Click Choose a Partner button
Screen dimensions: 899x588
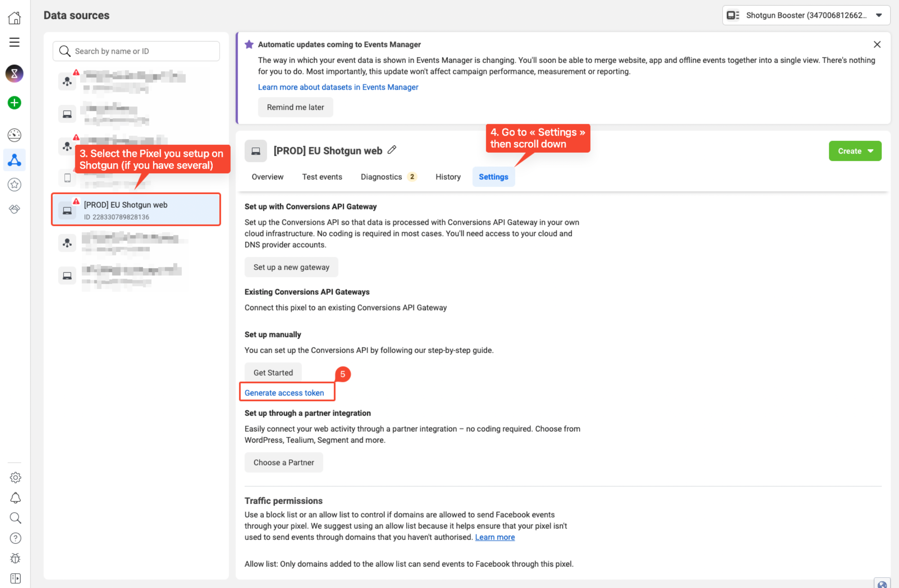click(284, 462)
